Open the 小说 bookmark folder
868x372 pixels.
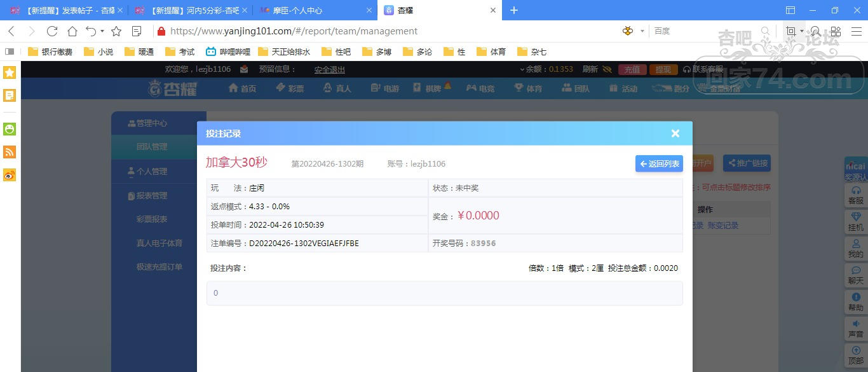point(98,52)
